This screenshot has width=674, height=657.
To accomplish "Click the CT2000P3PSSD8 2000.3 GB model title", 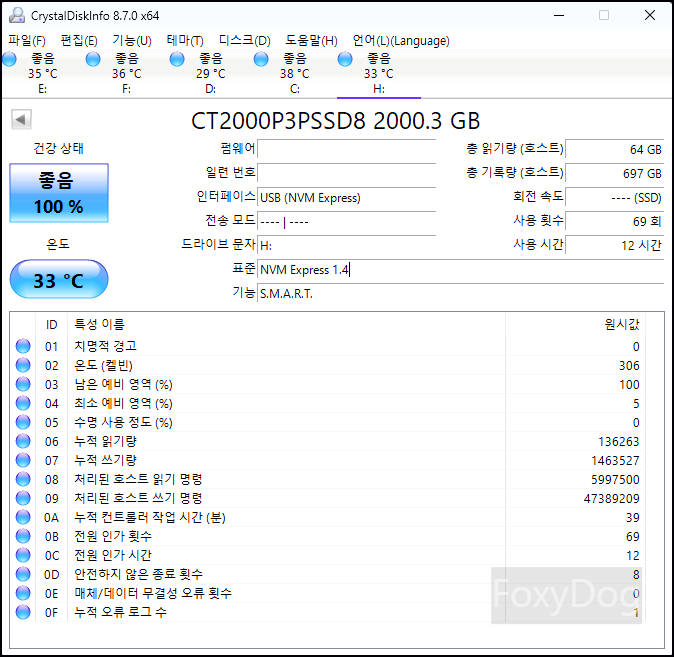I will click(x=335, y=121).
